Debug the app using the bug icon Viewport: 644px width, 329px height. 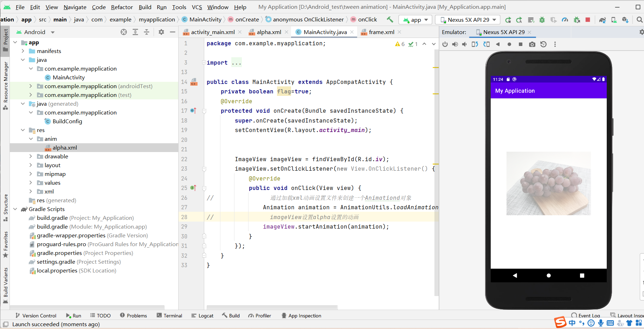[542, 20]
